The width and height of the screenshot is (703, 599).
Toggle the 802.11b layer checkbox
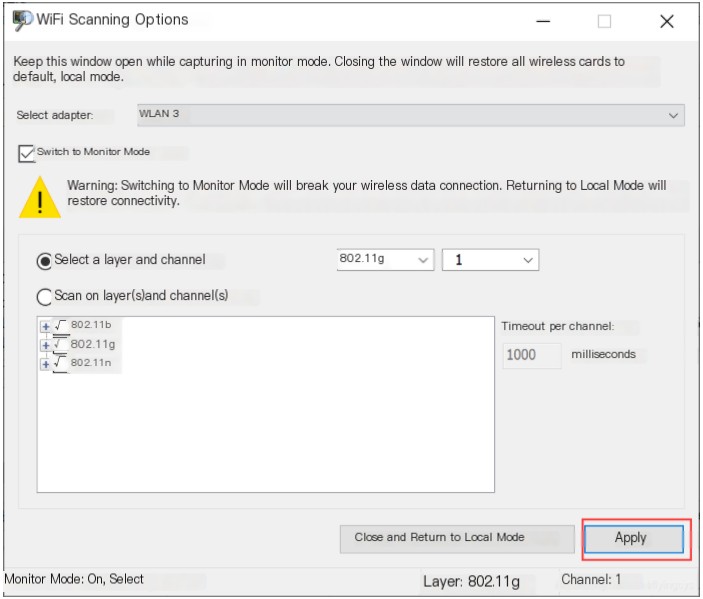pyautogui.click(x=61, y=326)
